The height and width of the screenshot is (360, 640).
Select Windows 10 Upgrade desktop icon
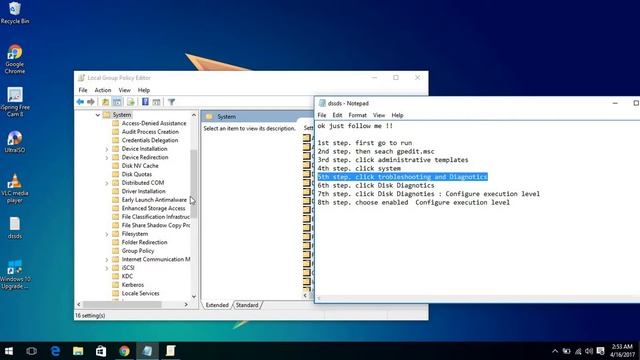tap(15, 275)
